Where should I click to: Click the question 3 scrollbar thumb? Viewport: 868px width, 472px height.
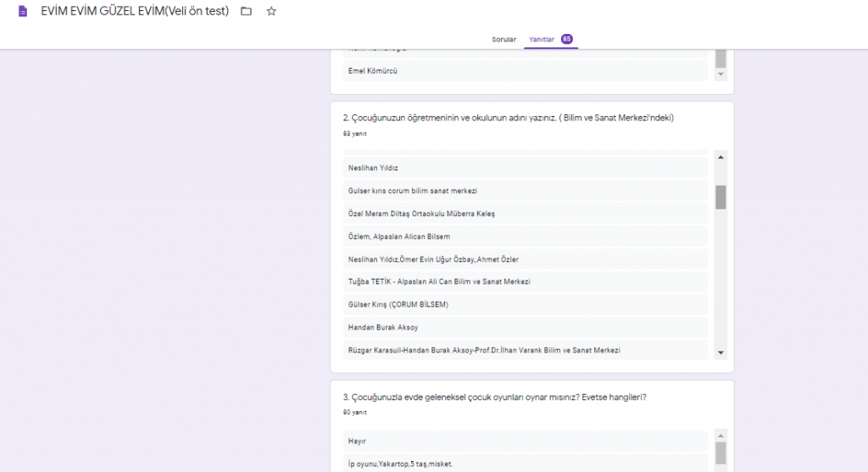[721, 453]
